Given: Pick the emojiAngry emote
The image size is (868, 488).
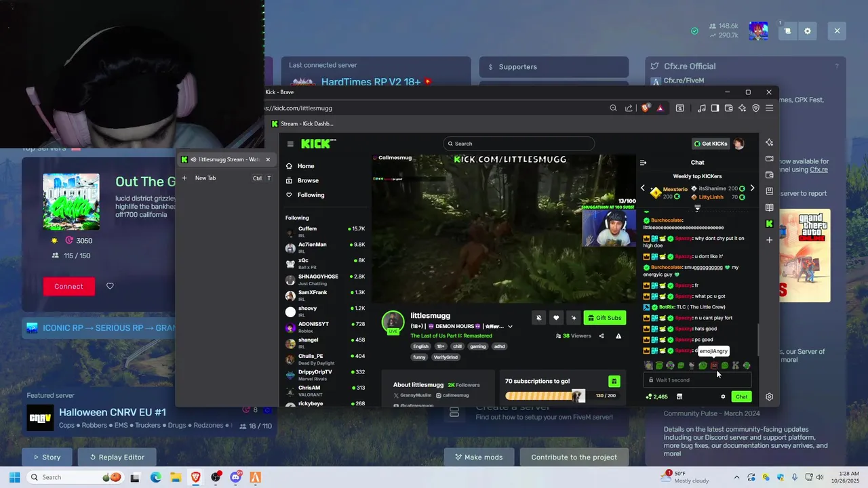Looking at the screenshot, I should click(714, 366).
